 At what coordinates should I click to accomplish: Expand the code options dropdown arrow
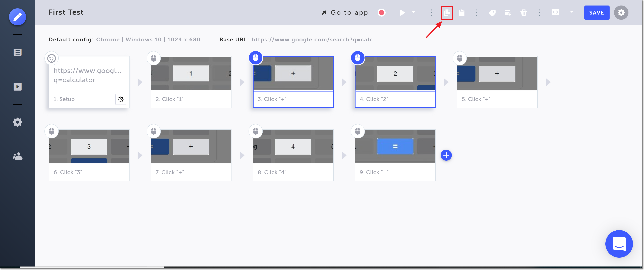pyautogui.click(x=572, y=12)
